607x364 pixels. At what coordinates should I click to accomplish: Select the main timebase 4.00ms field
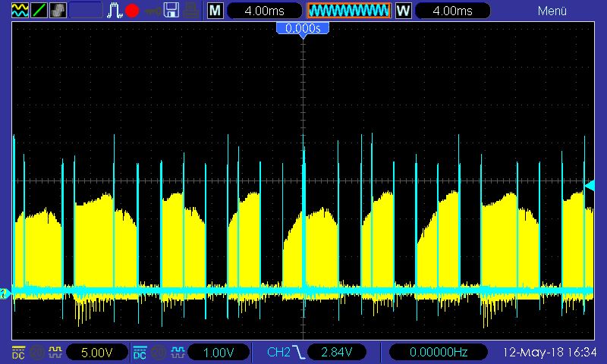tap(263, 11)
